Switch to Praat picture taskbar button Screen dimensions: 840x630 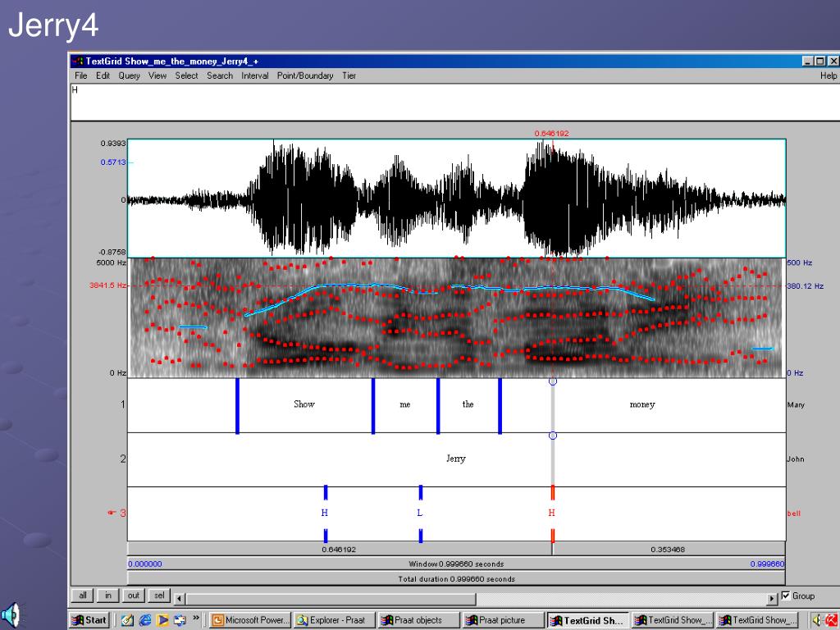pos(504,620)
